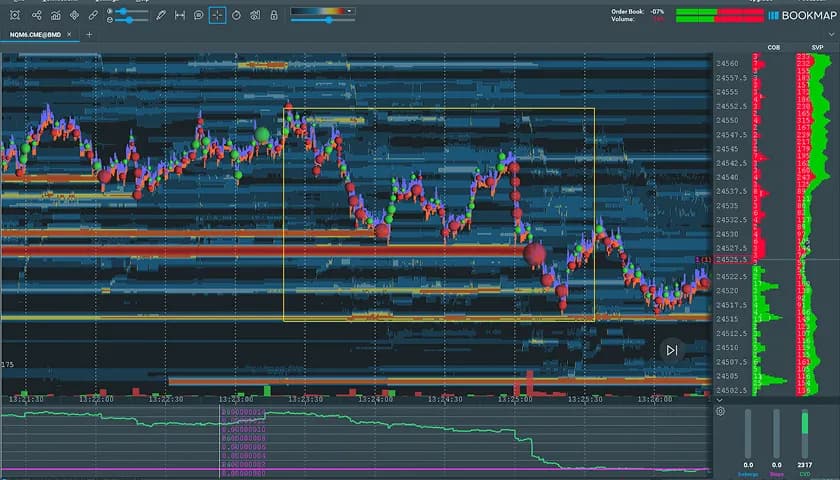Screen dimensions: 840x480
Task: Open the widget settings gear icon
Action: coord(721,411)
